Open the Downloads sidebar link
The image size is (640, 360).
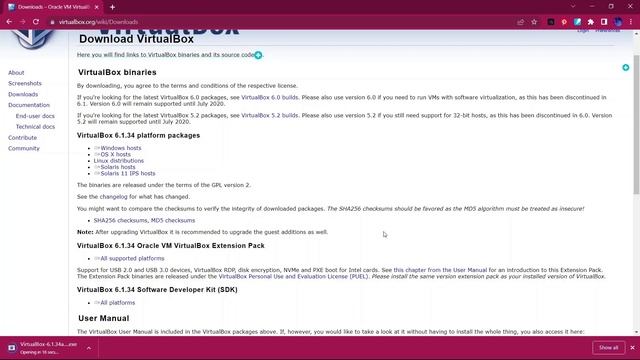pyautogui.click(x=23, y=94)
